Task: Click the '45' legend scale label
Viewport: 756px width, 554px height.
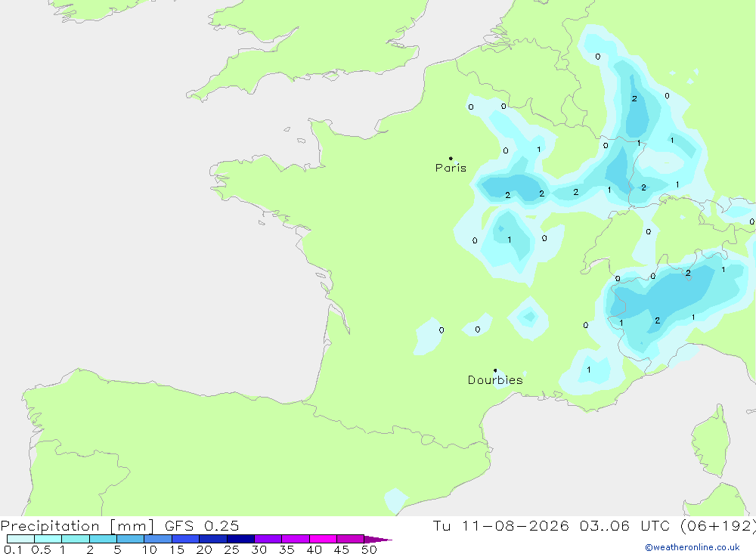Action: coord(342,549)
